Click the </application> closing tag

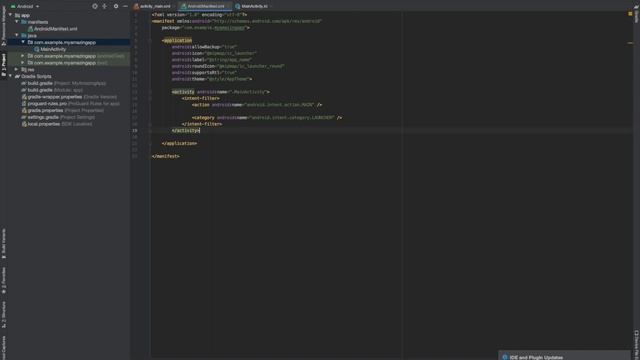click(x=179, y=143)
